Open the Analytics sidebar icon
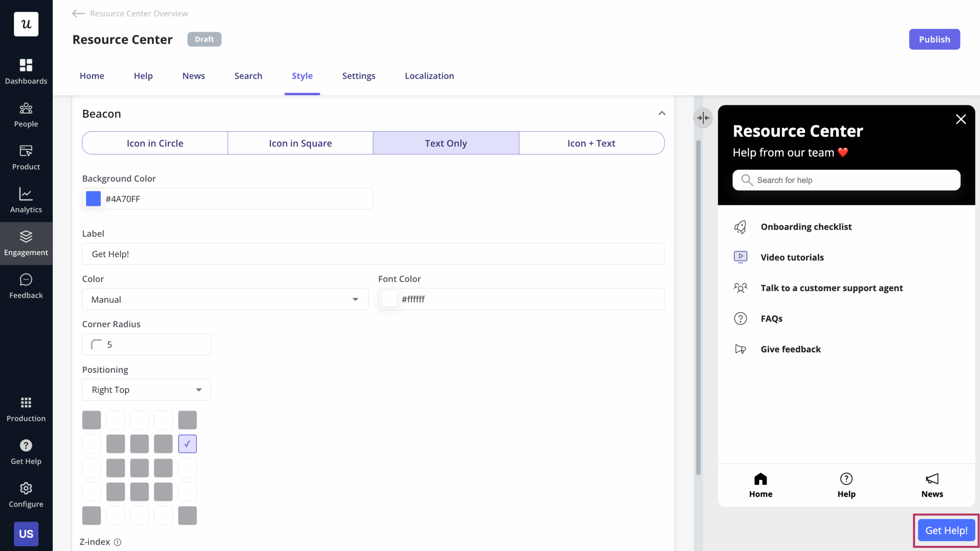Viewport: 980px width, 551px height. pos(26,200)
